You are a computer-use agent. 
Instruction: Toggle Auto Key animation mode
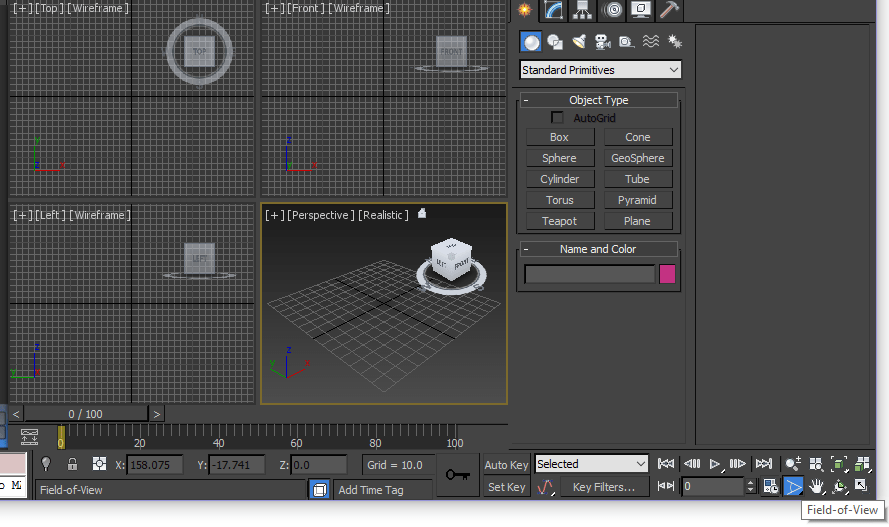tap(506, 464)
